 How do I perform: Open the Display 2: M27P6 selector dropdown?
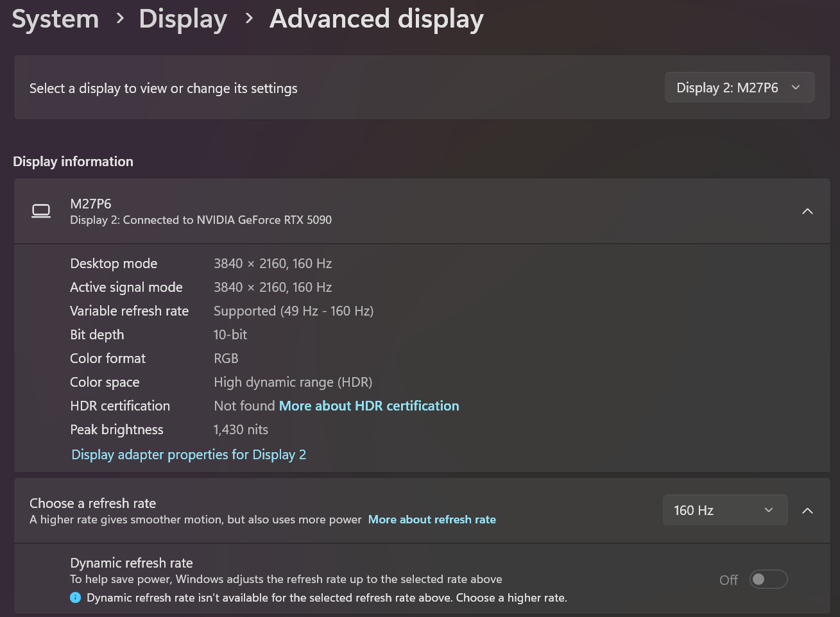739,87
